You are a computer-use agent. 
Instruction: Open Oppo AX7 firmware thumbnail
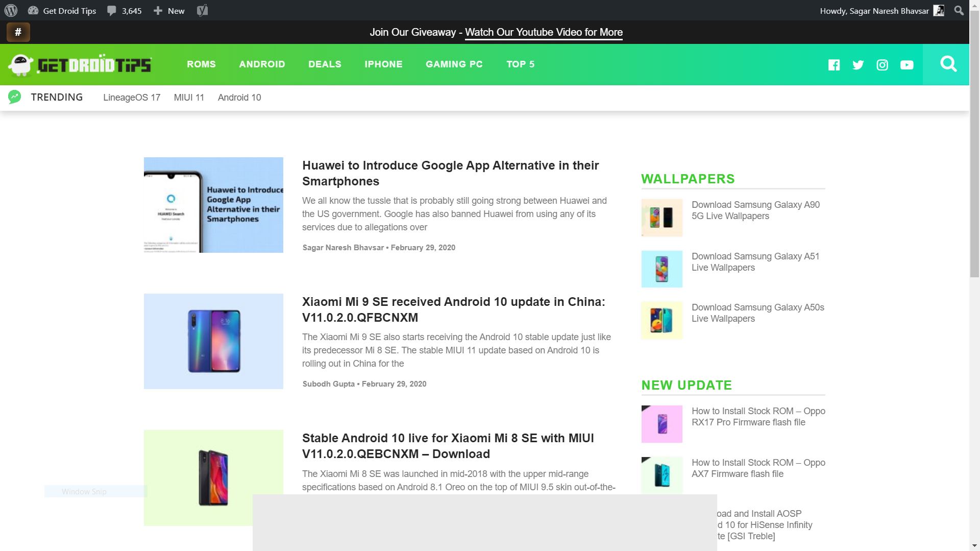tap(662, 475)
